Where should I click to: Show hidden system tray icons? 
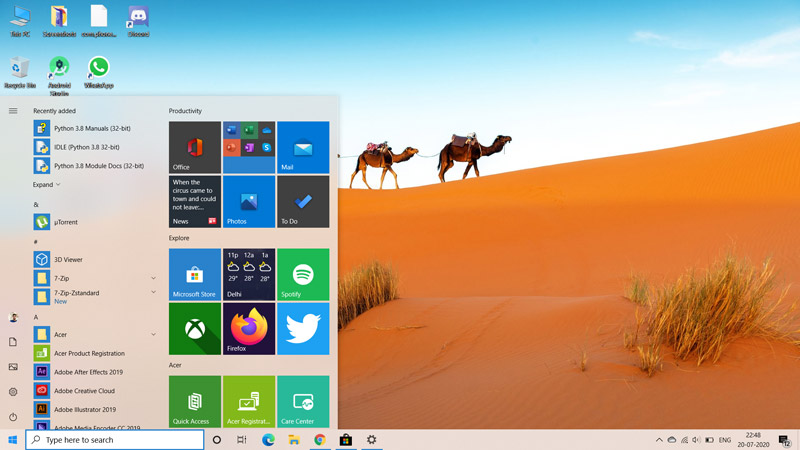click(x=659, y=440)
